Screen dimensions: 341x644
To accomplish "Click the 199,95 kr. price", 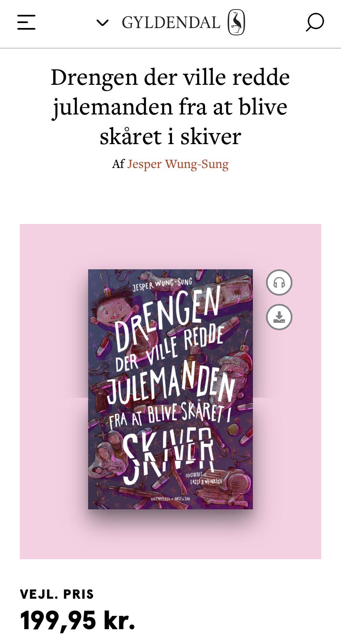I will tap(78, 621).
